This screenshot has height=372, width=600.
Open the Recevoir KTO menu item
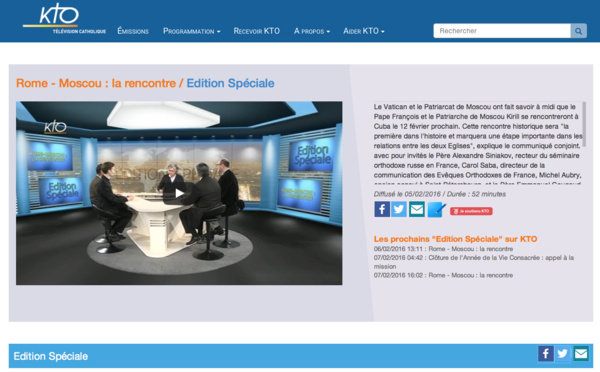(x=257, y=31)
